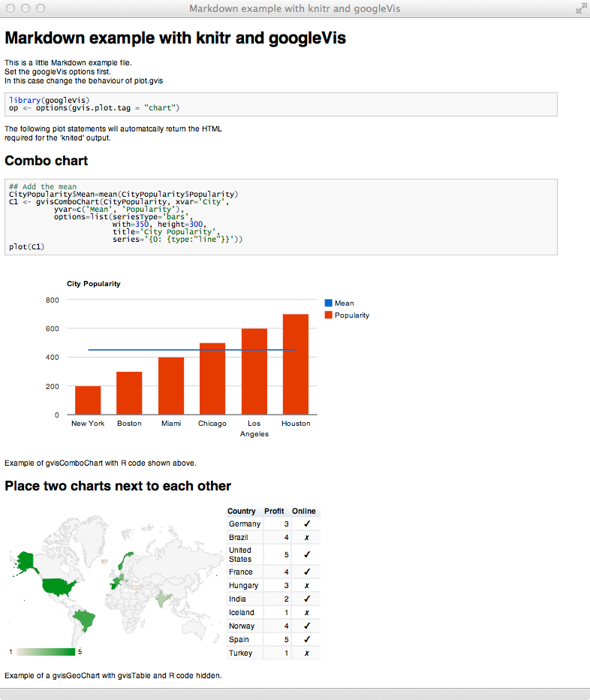Screen dimensions: 590x700
Task: Sort table by Country column header
Action: click(242, 511)
